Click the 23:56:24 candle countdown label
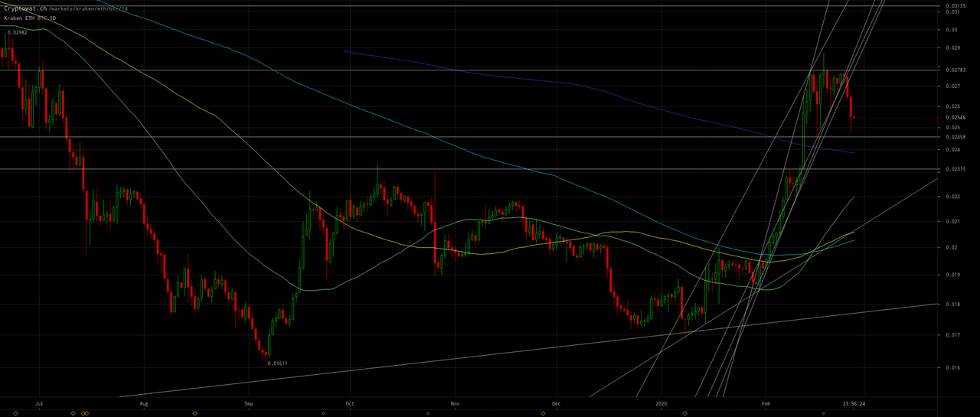 click(x=854, y=402)
